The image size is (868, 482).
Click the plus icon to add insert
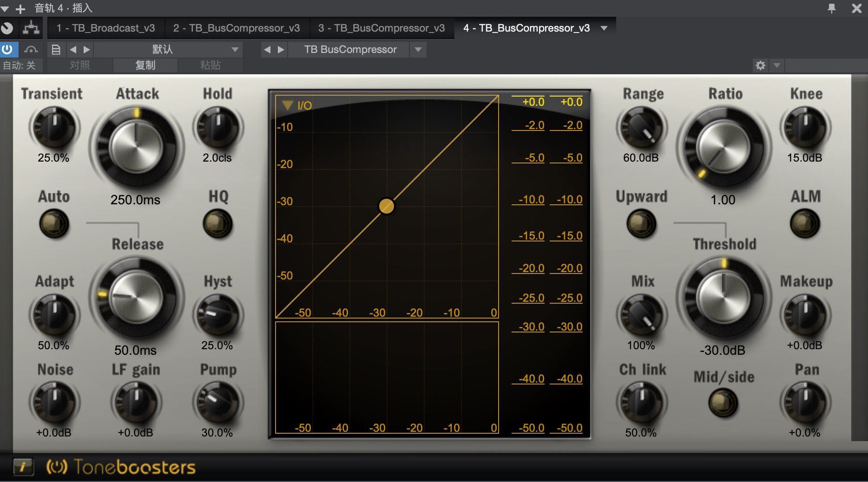coord(20,8)
